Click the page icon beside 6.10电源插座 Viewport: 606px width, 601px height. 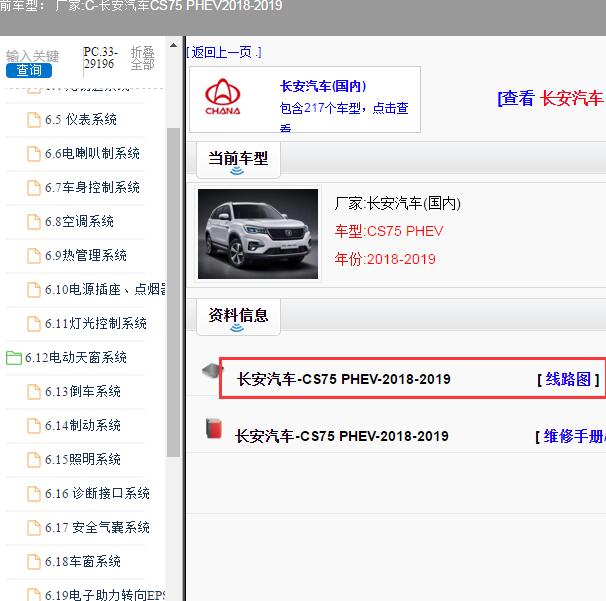(x=34, y=290)
